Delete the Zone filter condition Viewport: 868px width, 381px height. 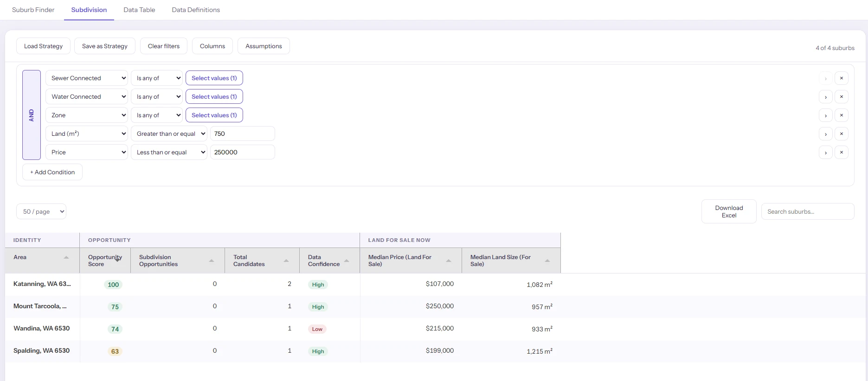pos(841,115)
